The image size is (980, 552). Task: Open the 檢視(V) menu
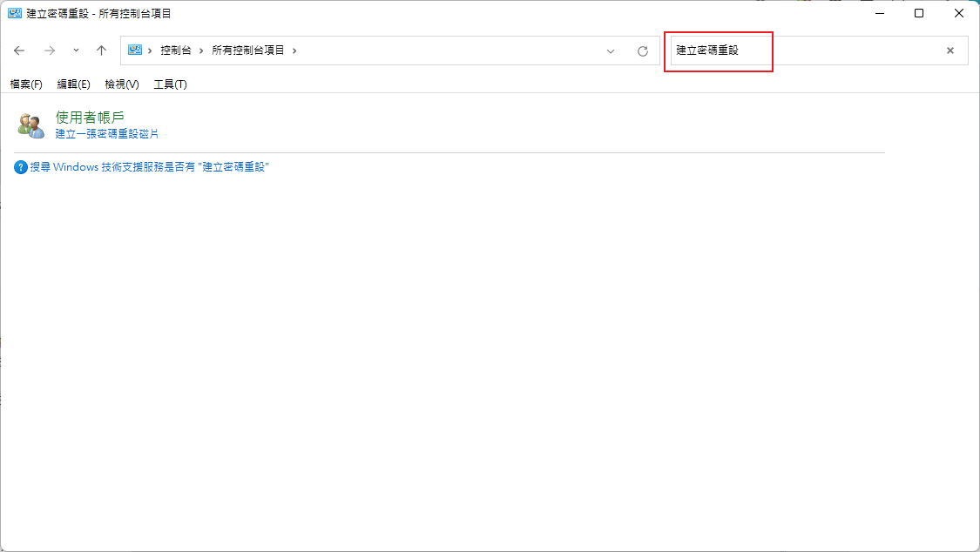coord(122,84)
